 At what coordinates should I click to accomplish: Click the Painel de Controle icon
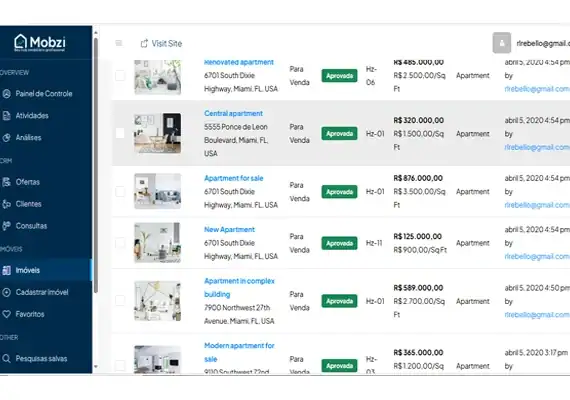(x=7, y=93)
